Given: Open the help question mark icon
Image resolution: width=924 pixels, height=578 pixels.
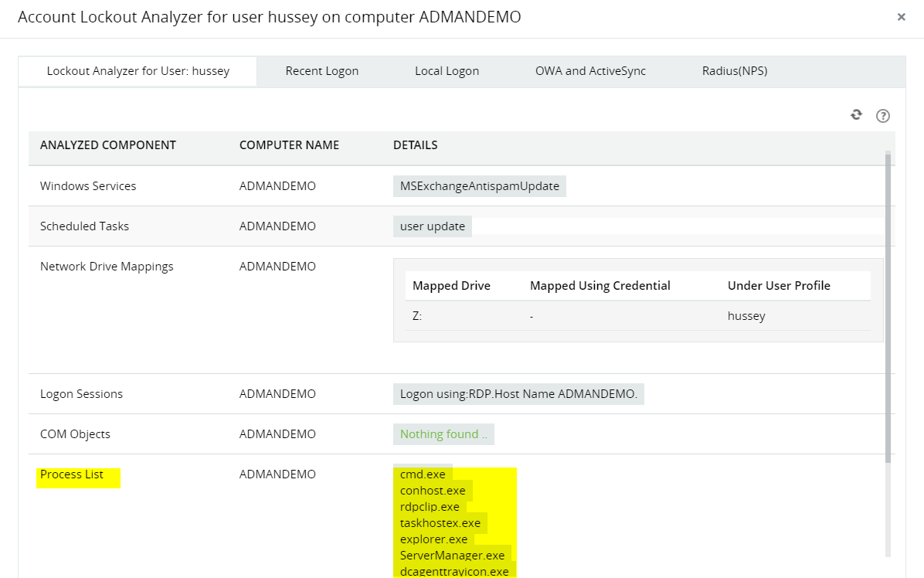Looking at the screenshot, I should coord(883,115).
